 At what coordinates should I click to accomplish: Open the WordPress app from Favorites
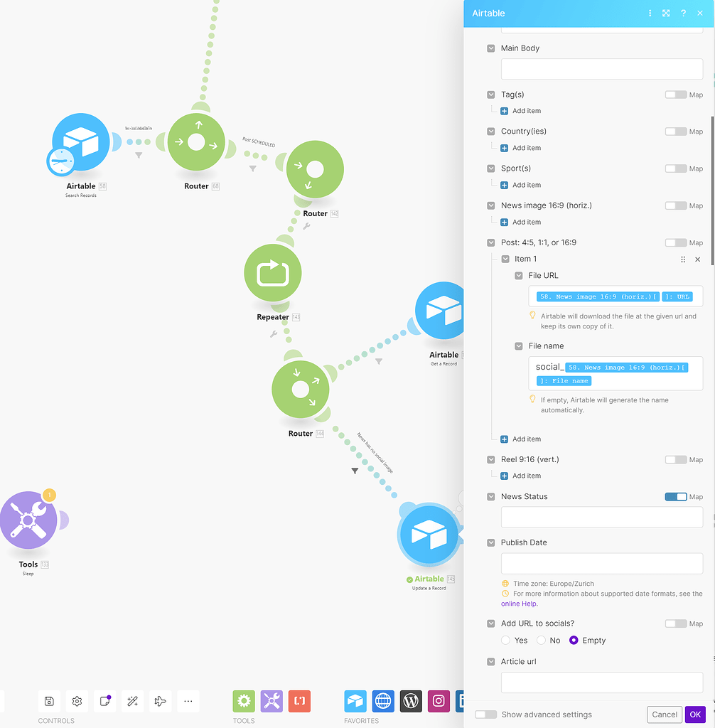click(x=411, y=701)
